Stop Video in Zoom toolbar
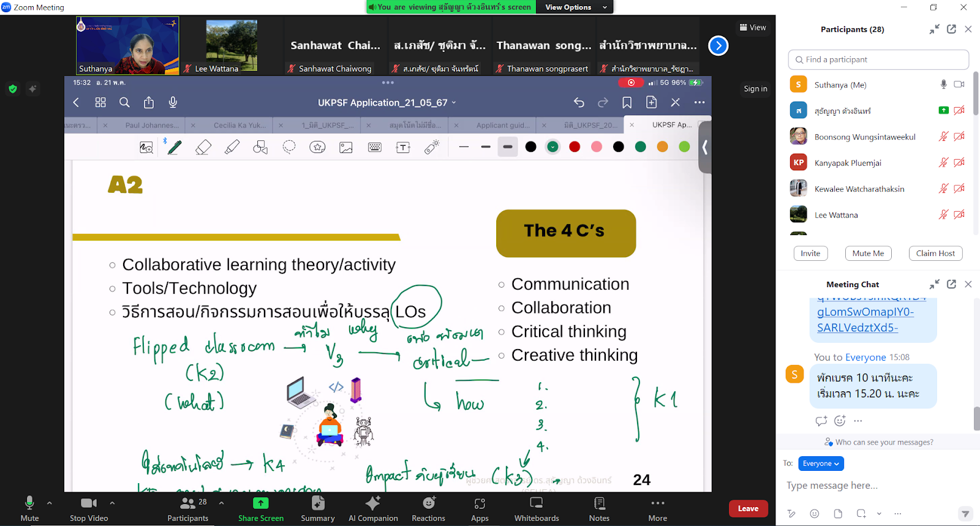This screenshot has width=980, height=526. [89, 509]
